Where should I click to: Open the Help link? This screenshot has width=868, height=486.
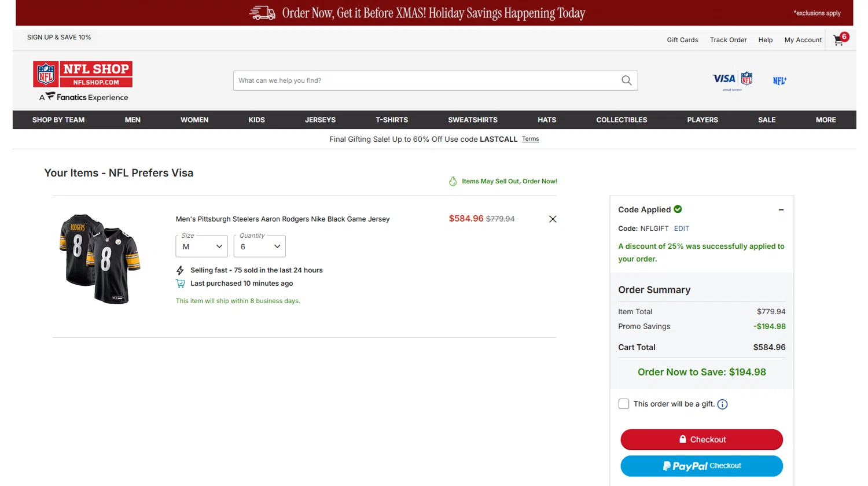click(x=766, y=40)
